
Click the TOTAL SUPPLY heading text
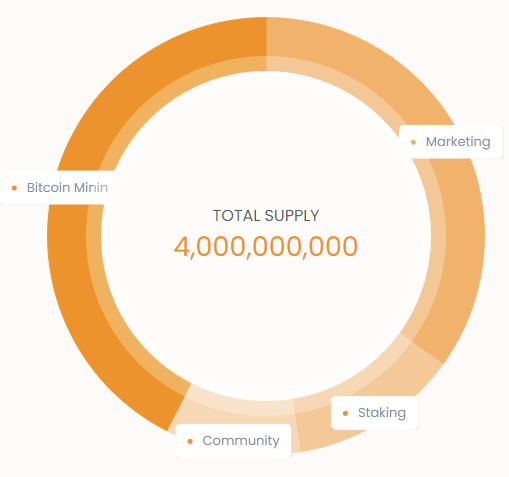tap(266, 216)
